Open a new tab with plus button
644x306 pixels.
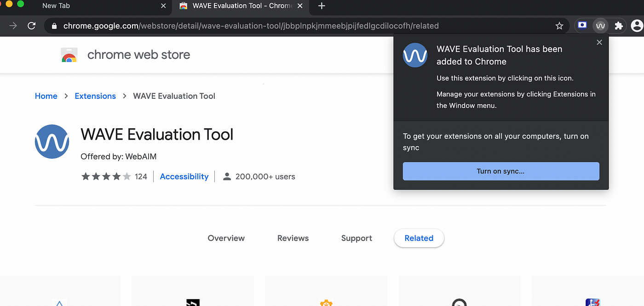(322, 6)
